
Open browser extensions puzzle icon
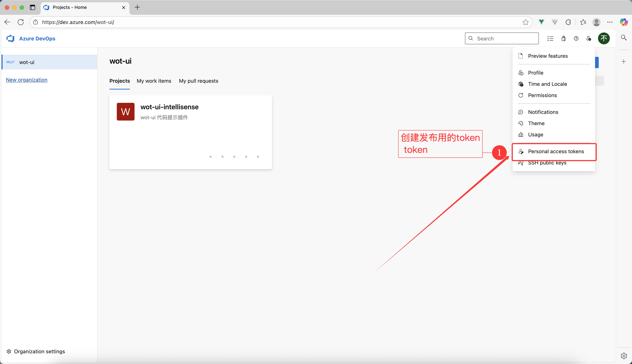point(568,22)
